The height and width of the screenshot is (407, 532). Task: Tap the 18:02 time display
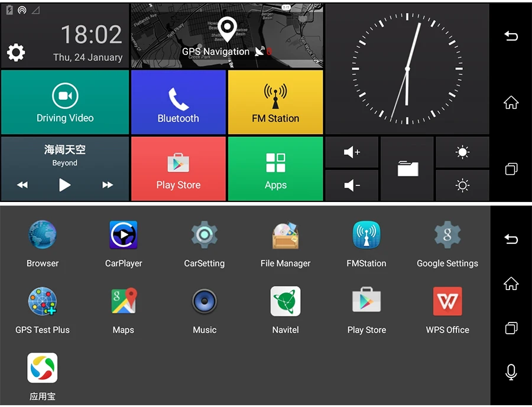click(91, 34)
